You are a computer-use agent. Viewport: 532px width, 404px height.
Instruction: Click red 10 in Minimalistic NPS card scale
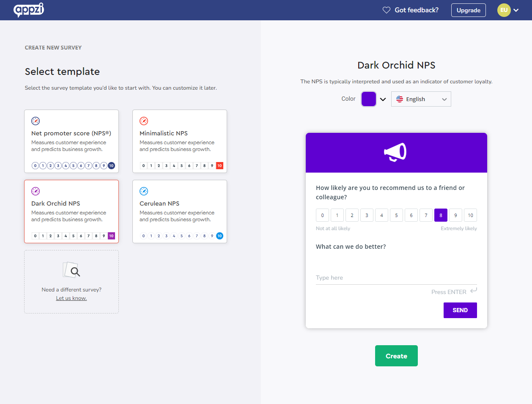click(219, 166)
